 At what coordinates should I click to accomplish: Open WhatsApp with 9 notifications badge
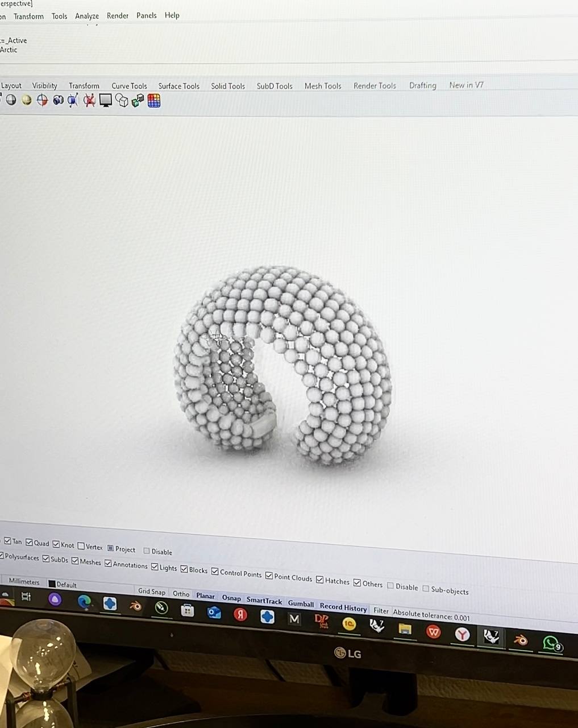coord(551,643)
